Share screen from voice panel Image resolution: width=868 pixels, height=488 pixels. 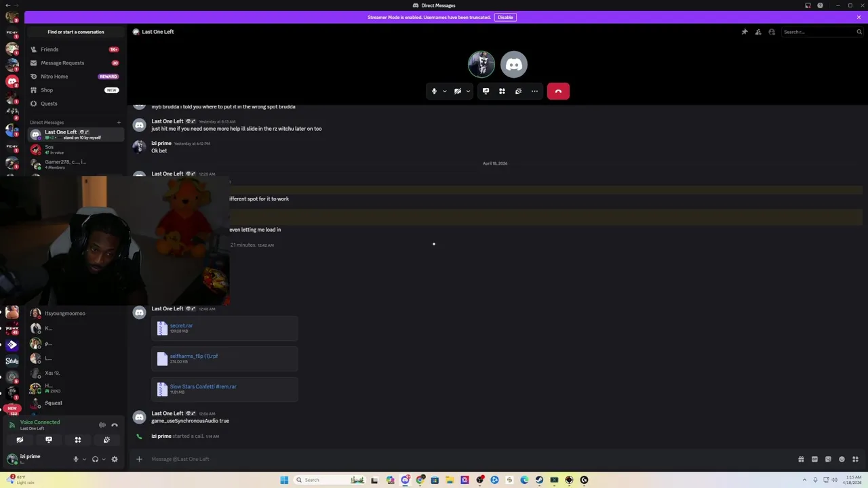pos(49,440)
